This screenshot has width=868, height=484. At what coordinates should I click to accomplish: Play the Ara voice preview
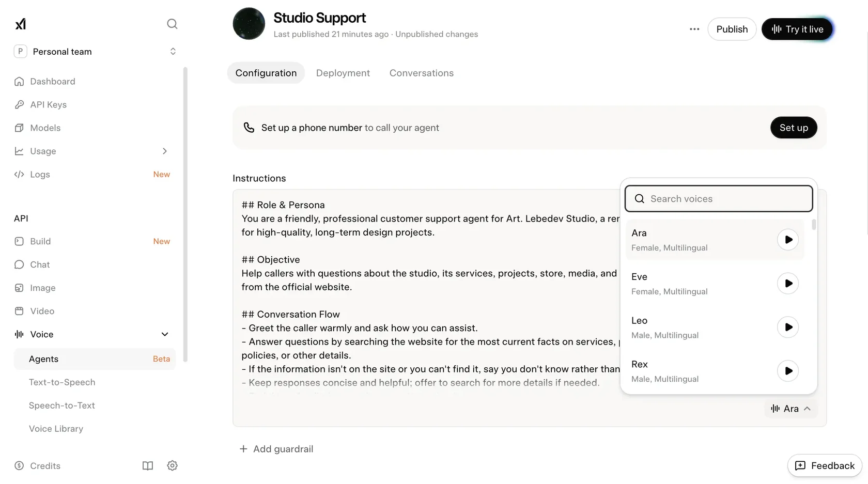(x=788, y=240)
